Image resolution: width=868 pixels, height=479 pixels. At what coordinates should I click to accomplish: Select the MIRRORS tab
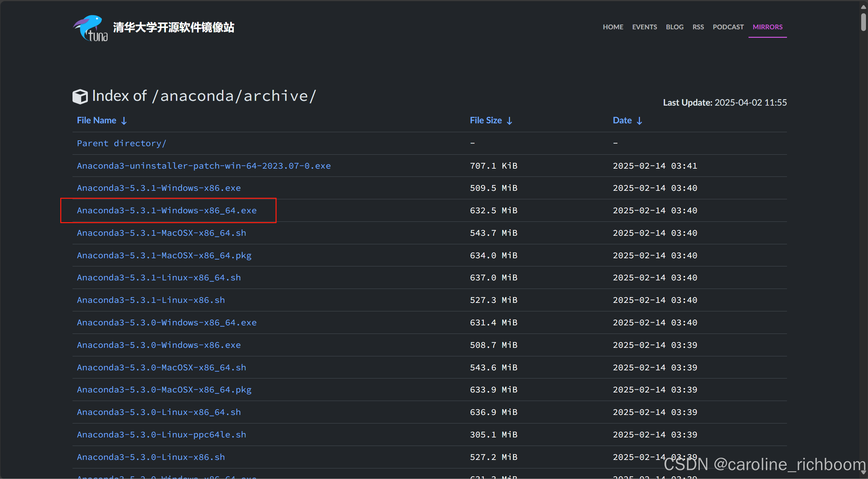pos(767,27)
